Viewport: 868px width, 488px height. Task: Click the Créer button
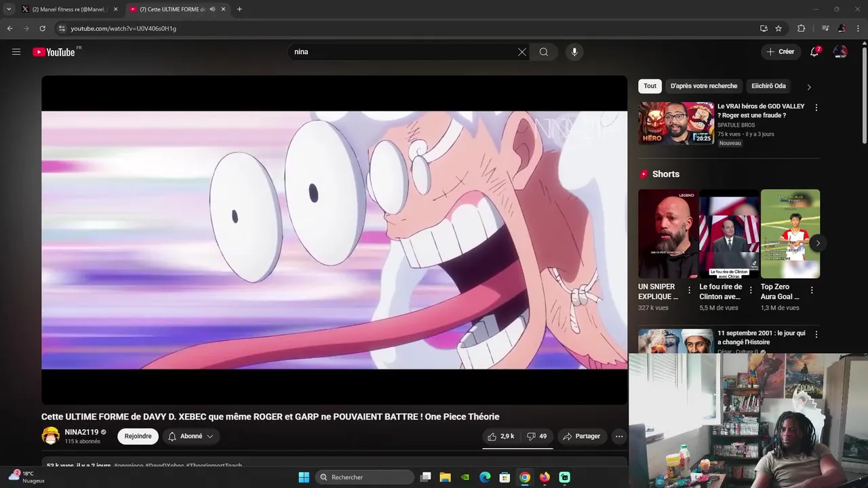click(781, 52)
